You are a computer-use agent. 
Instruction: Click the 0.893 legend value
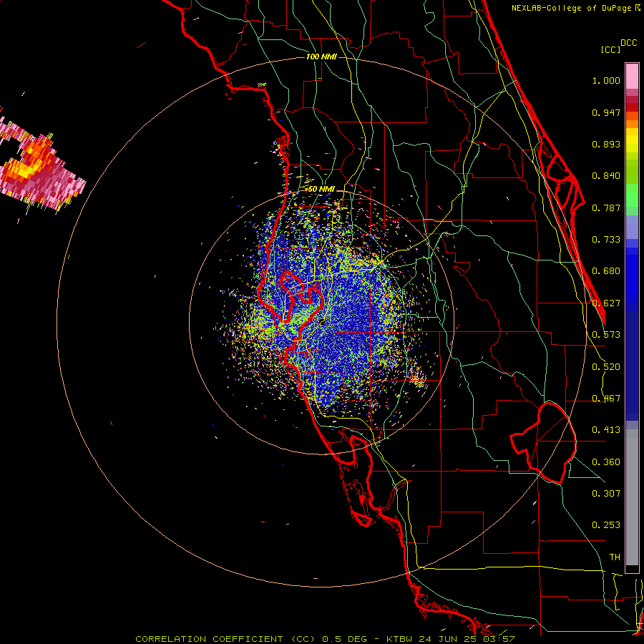tap(606, 144)
